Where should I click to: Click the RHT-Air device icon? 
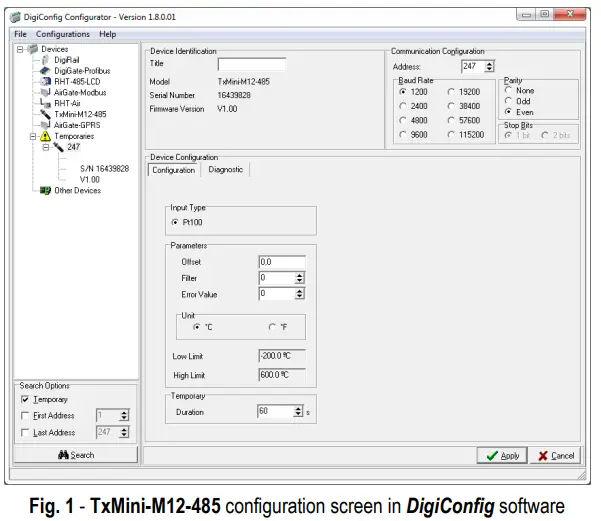pyautogui.click(x=45, y=103)
